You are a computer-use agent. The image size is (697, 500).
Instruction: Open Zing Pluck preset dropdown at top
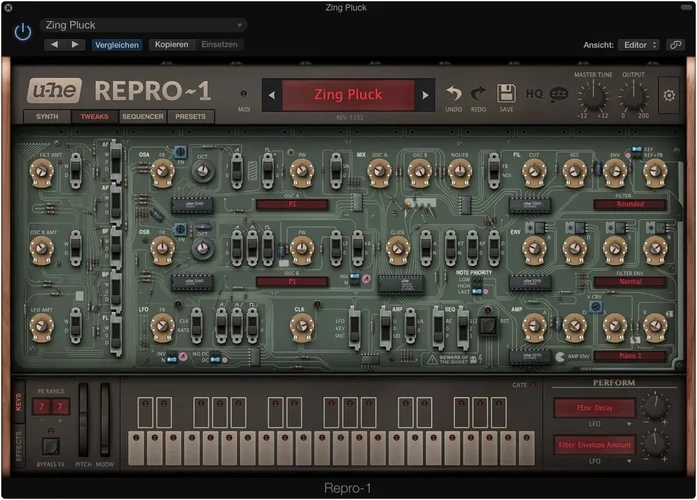(144, 25)
